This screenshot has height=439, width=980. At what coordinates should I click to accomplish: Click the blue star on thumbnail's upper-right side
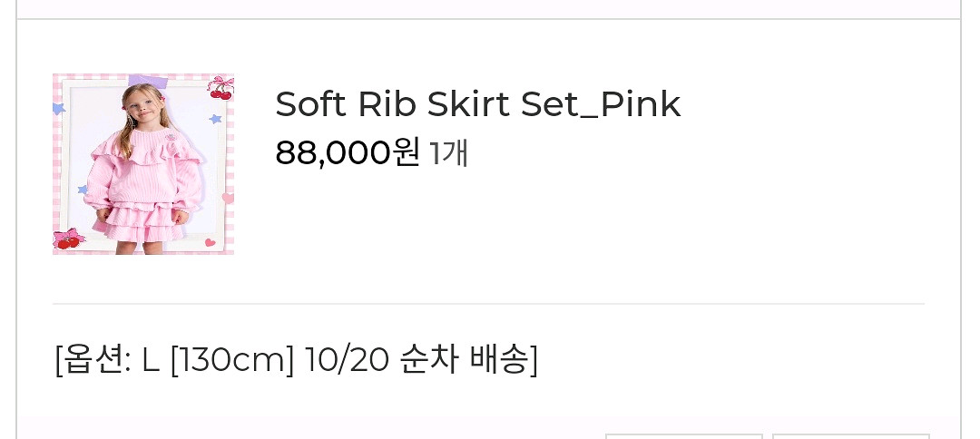216,119
